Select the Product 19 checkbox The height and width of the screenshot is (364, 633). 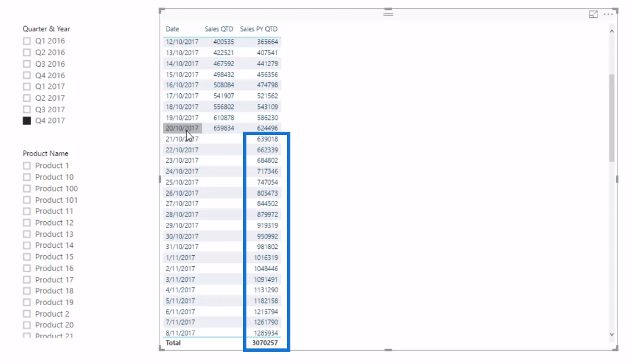tap(27, 302)
